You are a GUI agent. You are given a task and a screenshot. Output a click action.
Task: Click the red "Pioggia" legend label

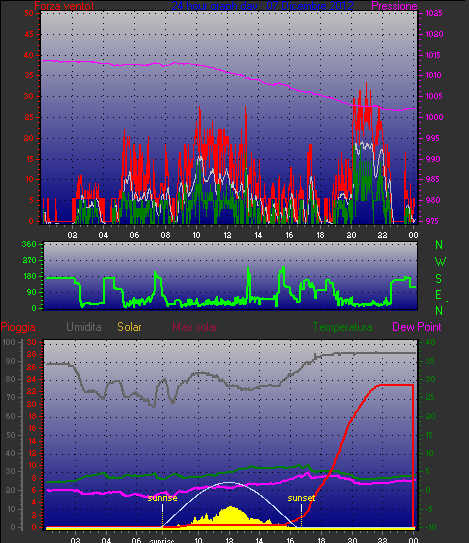(x=18, y=327)
